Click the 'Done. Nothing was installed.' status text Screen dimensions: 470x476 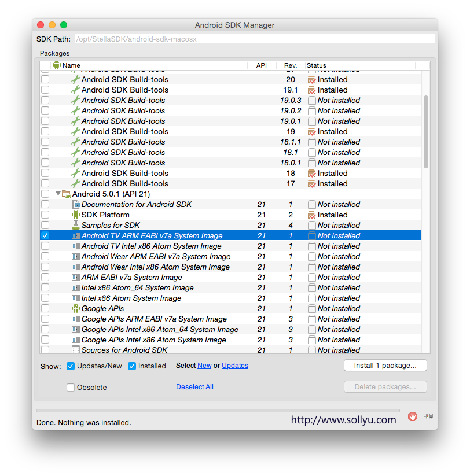84,423
